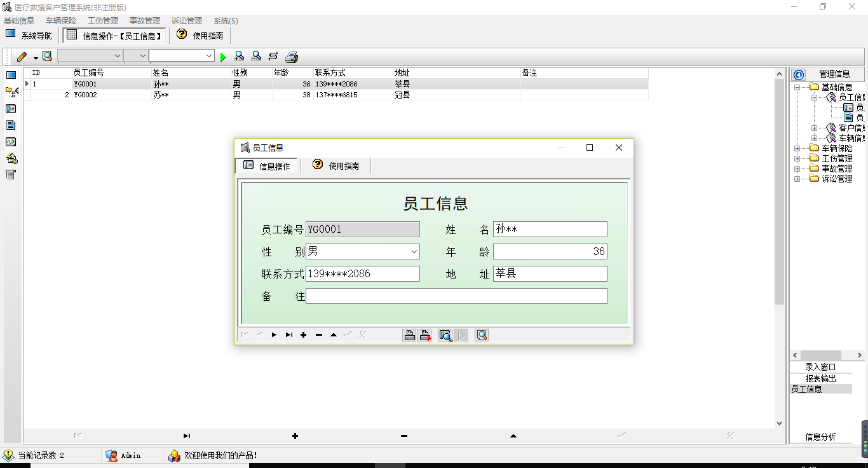Screen dimensions: 868x468
Task: Click the 地址 field showing 莘县
Action: click(x=550, y=273)
